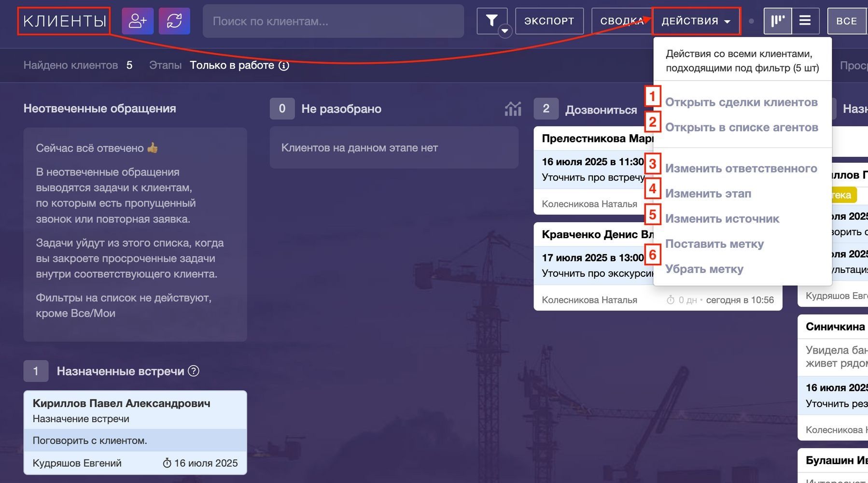
Task: Click Неотвеченные обращения heading
Action: tap(100, 108)
